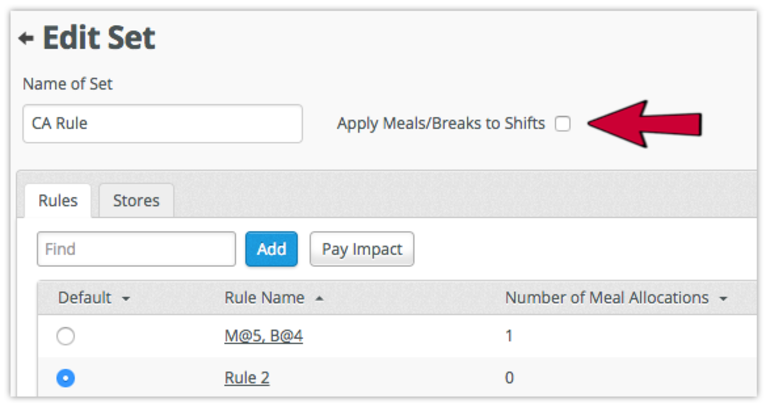The height and width of the screenshot is (408, 768).
Task: Go back using the arrow beside Edit Set
Action: point(26,38)
